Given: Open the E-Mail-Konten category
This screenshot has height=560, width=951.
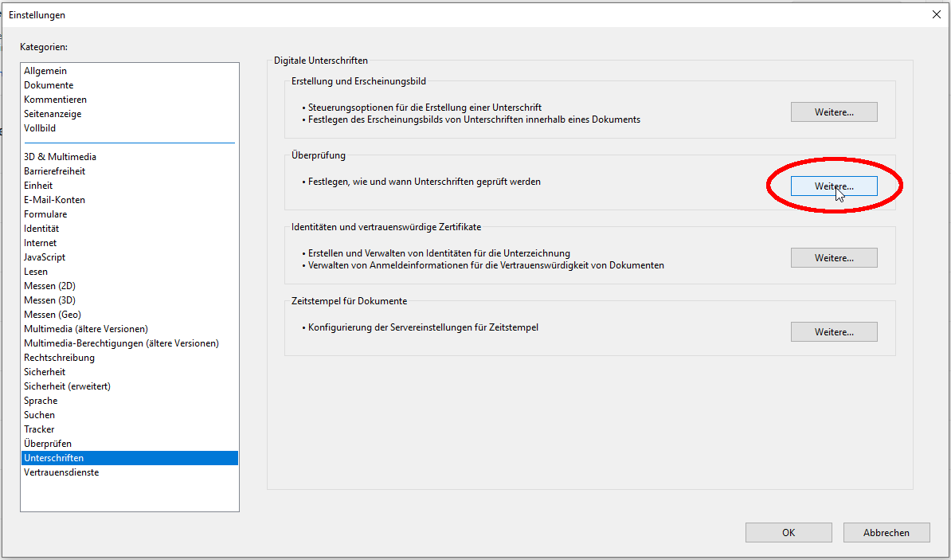Looking at the screenshot, I should coord(54,200).
